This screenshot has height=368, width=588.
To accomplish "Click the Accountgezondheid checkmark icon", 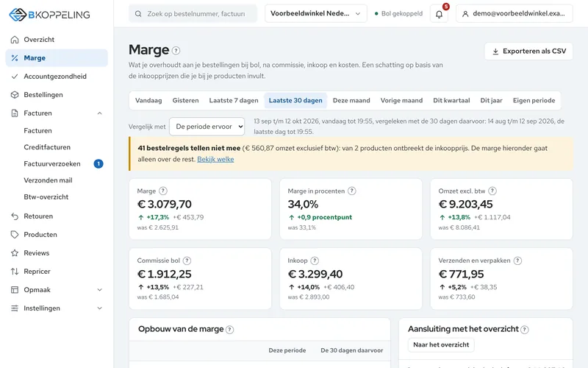I will point(15,77).
